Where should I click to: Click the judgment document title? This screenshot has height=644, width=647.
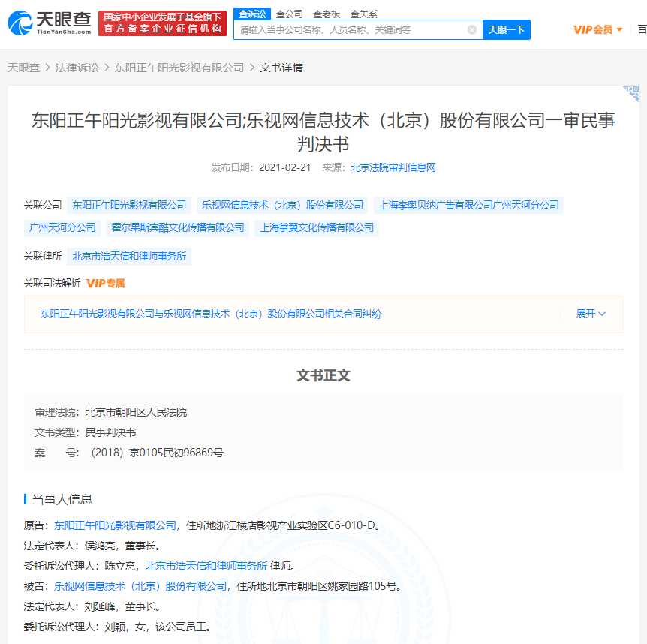click(323, 132)
